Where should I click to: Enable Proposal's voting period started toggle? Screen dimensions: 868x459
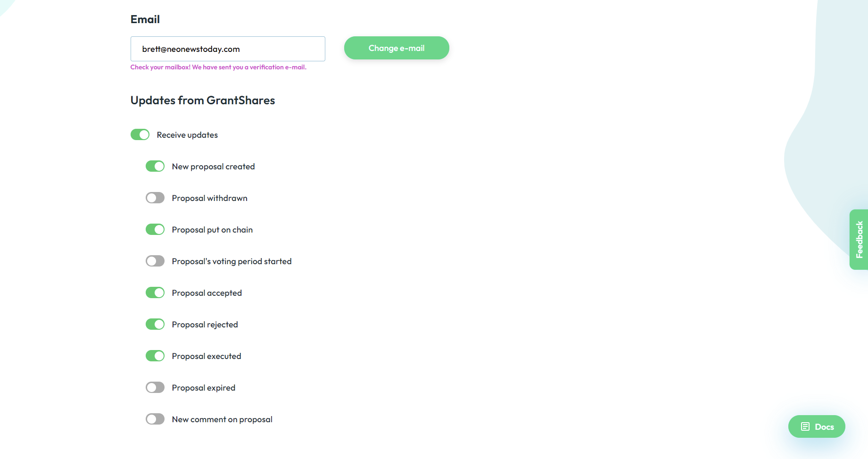[155, 261]
